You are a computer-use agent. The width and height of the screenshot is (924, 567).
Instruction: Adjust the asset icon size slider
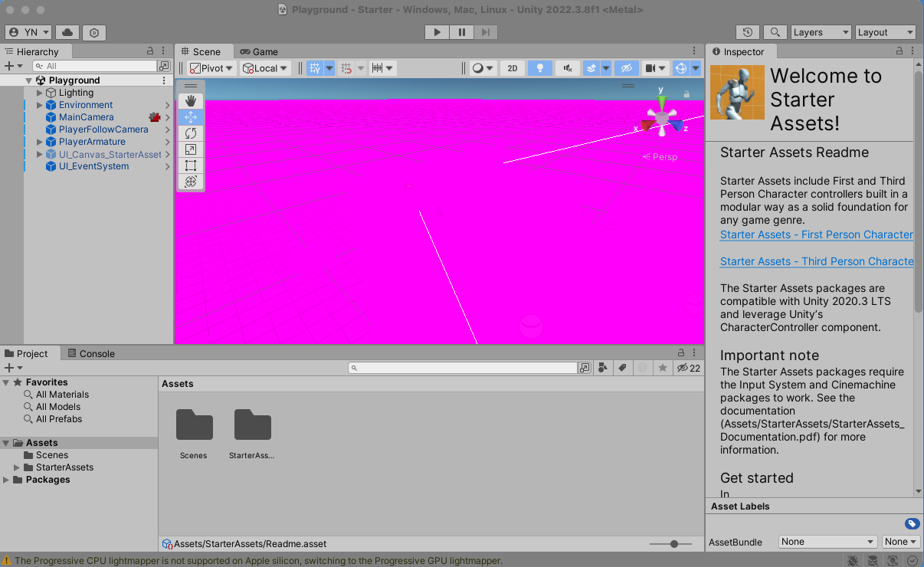click(x=674, y=544)
